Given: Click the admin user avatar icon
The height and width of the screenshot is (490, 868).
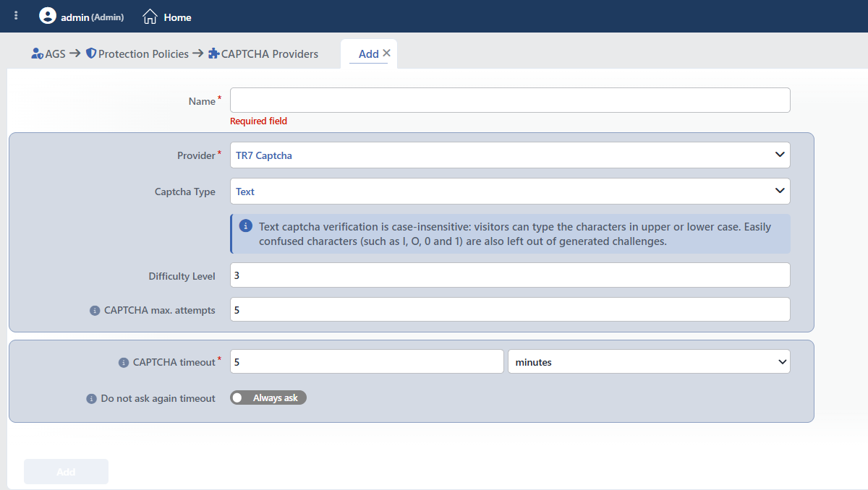Looking at the screenshot, I should [48, 16].
